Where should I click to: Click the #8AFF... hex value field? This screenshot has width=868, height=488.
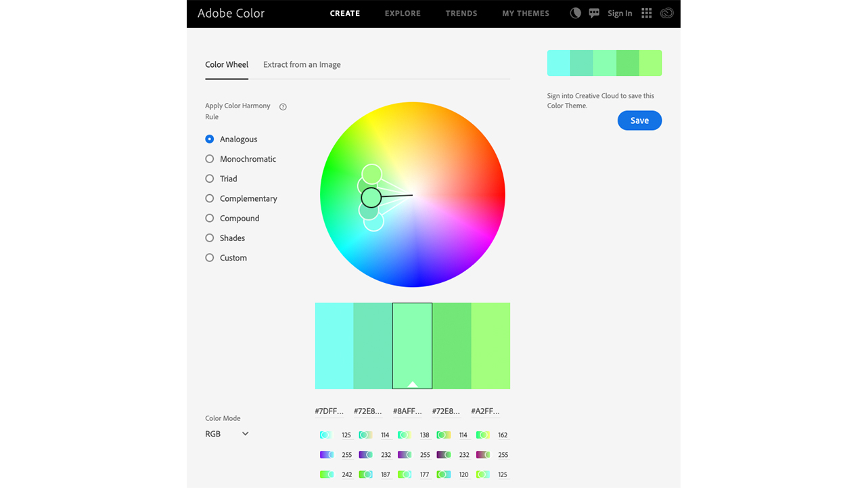[407, 411]
